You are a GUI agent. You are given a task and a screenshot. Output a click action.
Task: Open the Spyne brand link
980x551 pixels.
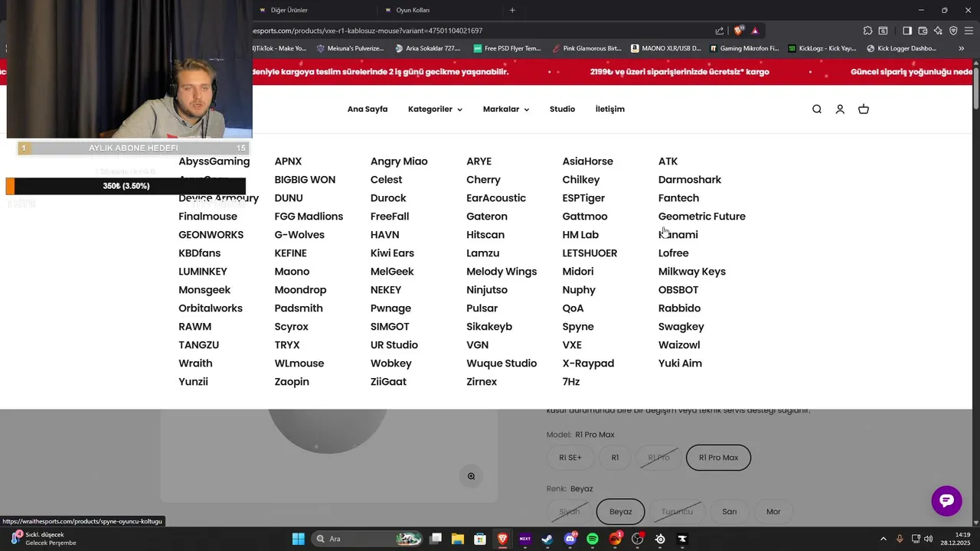(x=578, y=327)
